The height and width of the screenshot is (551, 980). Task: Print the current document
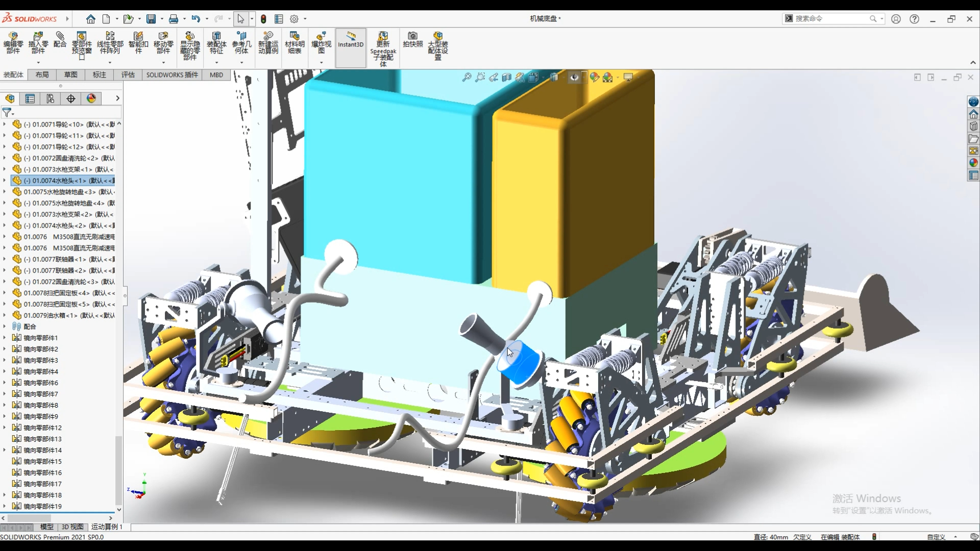(x=174, y=19)
